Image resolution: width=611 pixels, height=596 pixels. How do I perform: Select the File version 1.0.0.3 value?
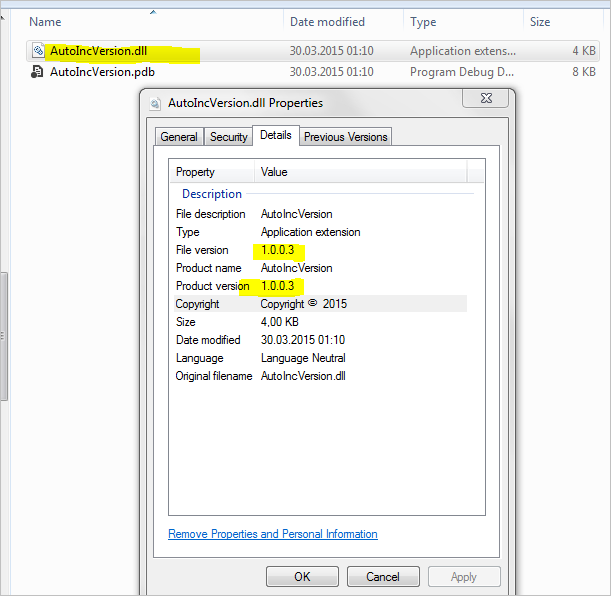pos(277,250)
